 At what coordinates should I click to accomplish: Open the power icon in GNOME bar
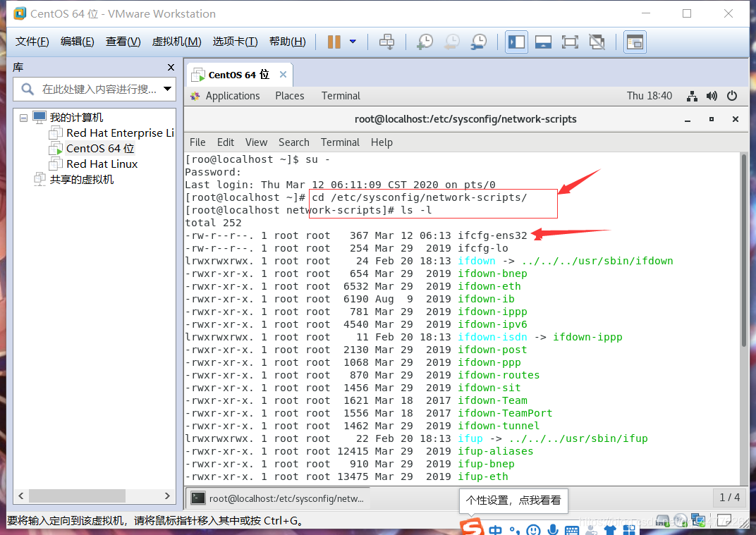click(732, 96)
